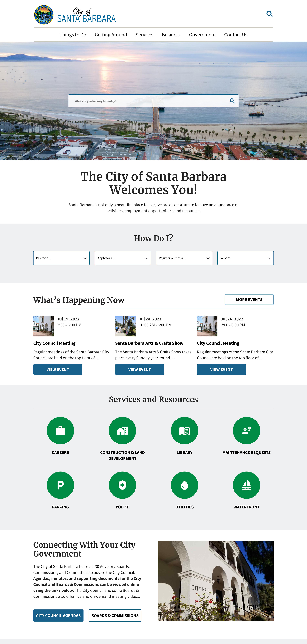Click the 'What's Happening Now' heading
The width and height of the screenshot is (307, 644).
point(79,300)
